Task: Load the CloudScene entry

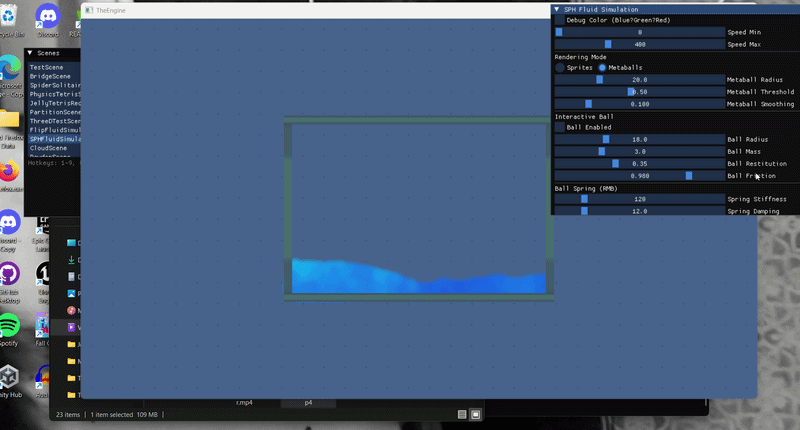Action: pyautogui.click(x=48, y=148)
